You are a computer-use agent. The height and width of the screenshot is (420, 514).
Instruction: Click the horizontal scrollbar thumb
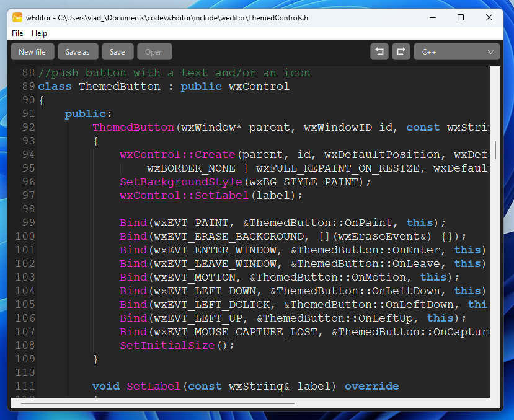coord(157,403)
